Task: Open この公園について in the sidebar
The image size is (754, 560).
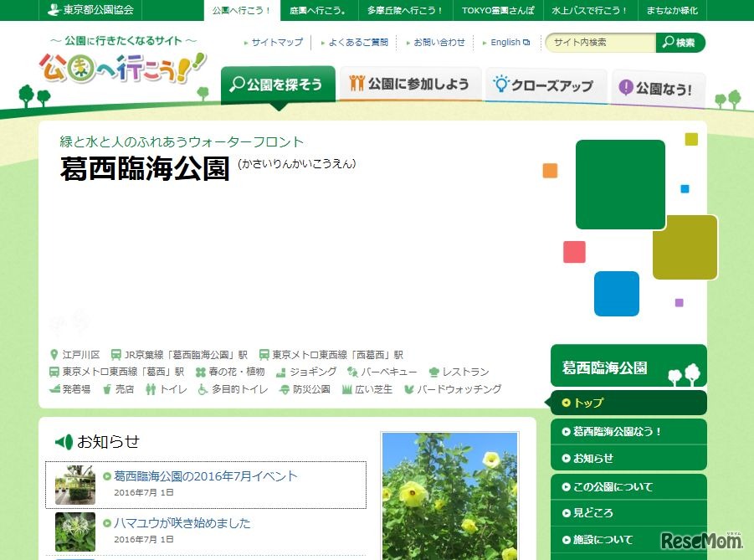Action: click(x=629, y=487)
